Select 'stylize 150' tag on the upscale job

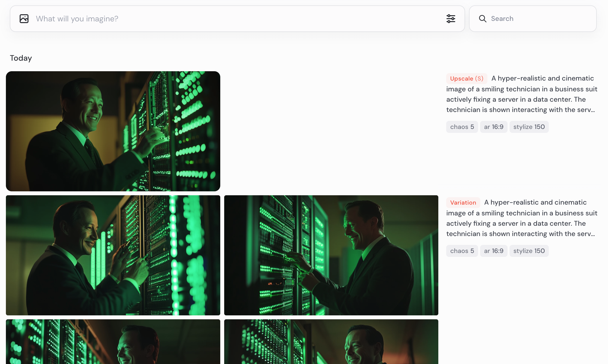(529, 127)
